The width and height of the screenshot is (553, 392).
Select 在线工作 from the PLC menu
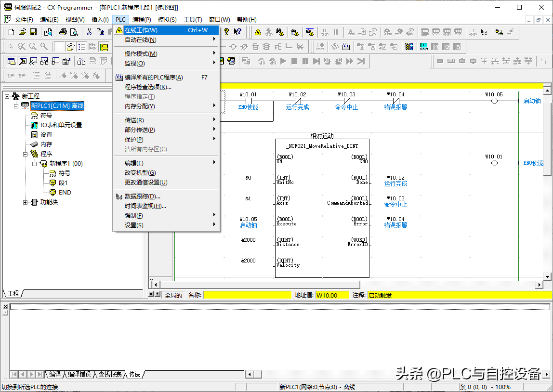(141, 30)
